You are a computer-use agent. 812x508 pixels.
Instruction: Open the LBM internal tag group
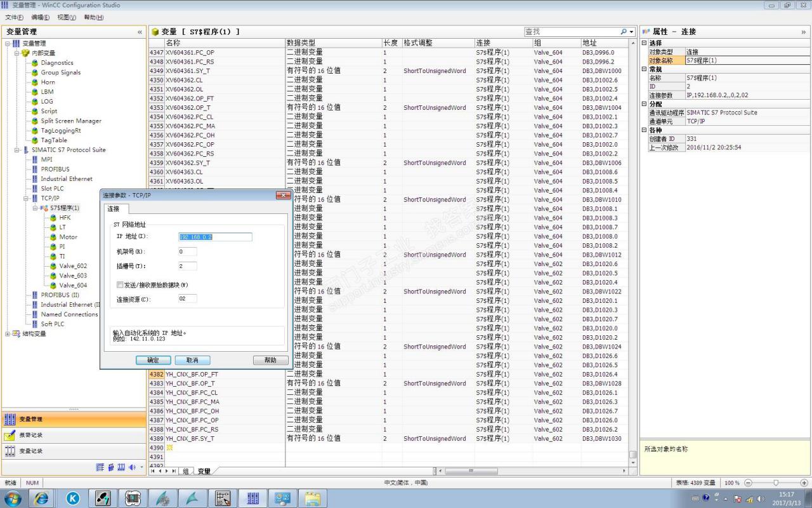(47, 91)
